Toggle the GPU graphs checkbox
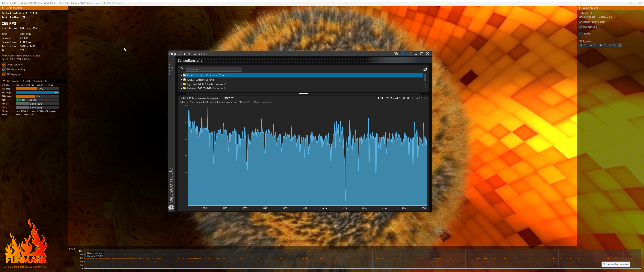 [4, 74]
